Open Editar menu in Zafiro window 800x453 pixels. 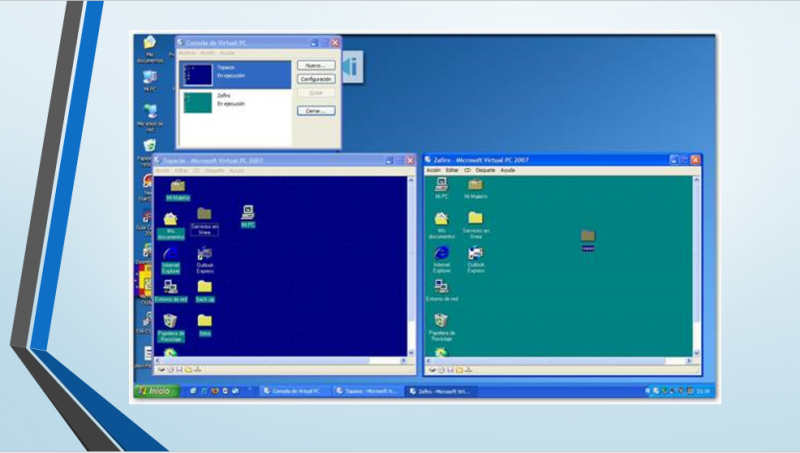coord(452,170)
